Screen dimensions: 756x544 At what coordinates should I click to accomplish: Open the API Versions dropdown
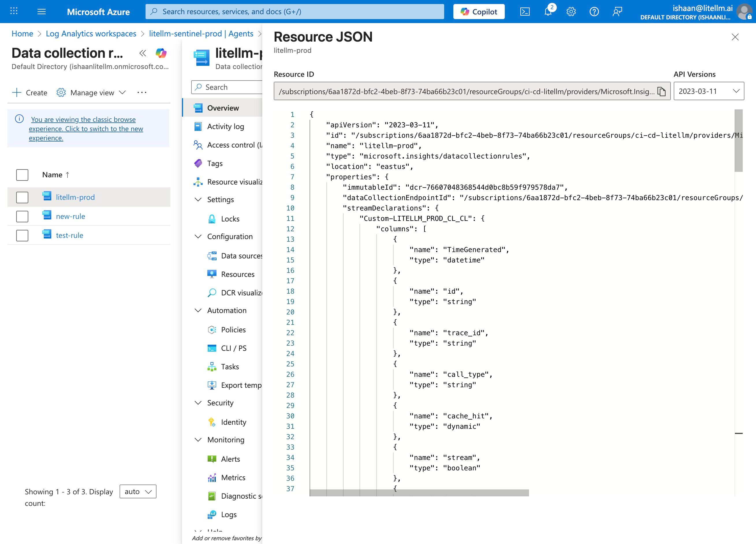coord(709,91)
